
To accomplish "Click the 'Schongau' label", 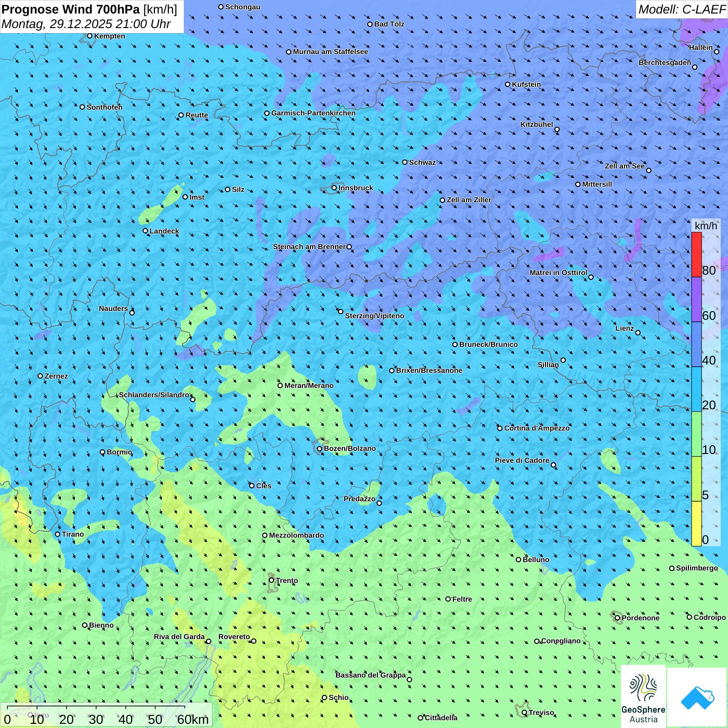I will pos(243,7).
